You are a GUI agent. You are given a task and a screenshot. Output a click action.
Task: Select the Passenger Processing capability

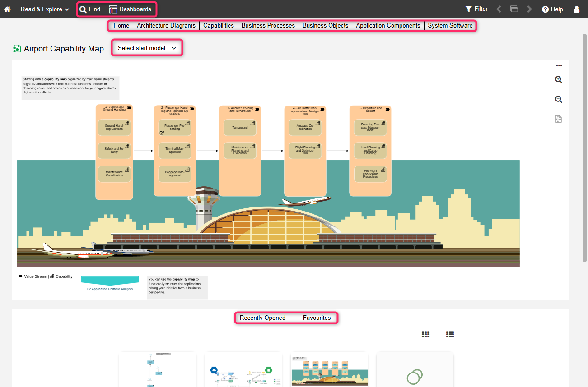click(x=175, y=128)
